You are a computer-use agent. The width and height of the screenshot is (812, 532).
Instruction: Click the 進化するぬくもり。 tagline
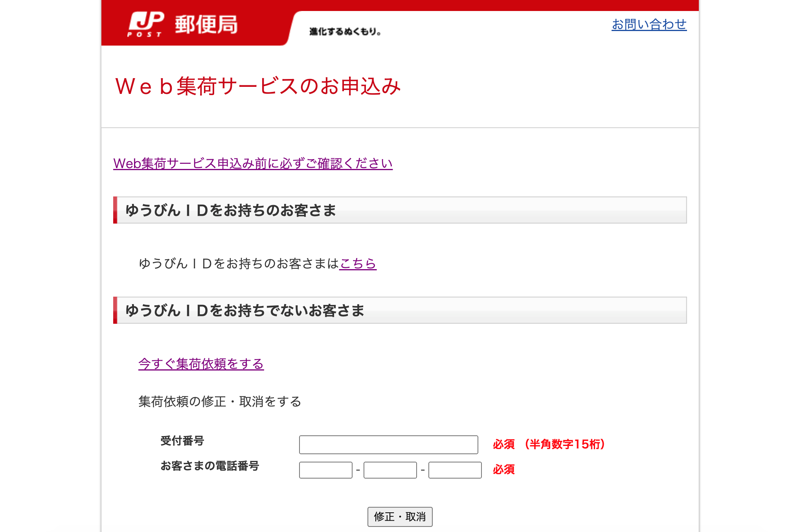coord(345,31)
